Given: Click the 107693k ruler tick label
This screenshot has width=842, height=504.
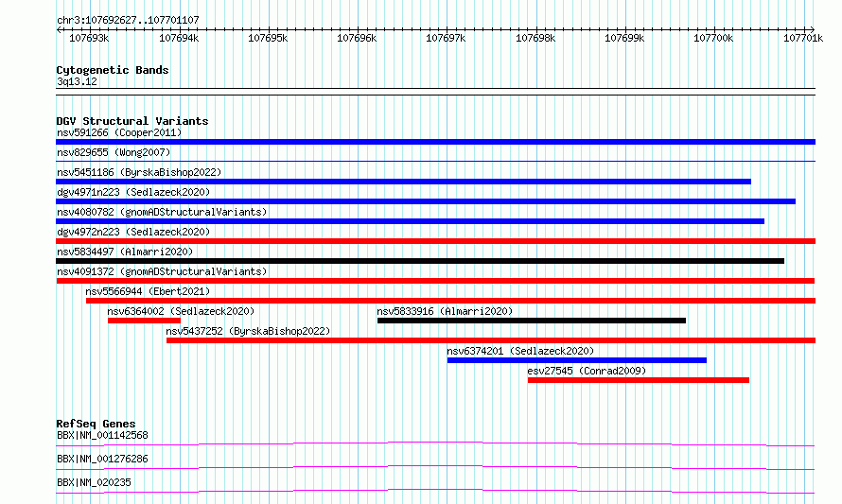Looking at the screenshot, I should (89, 38).
